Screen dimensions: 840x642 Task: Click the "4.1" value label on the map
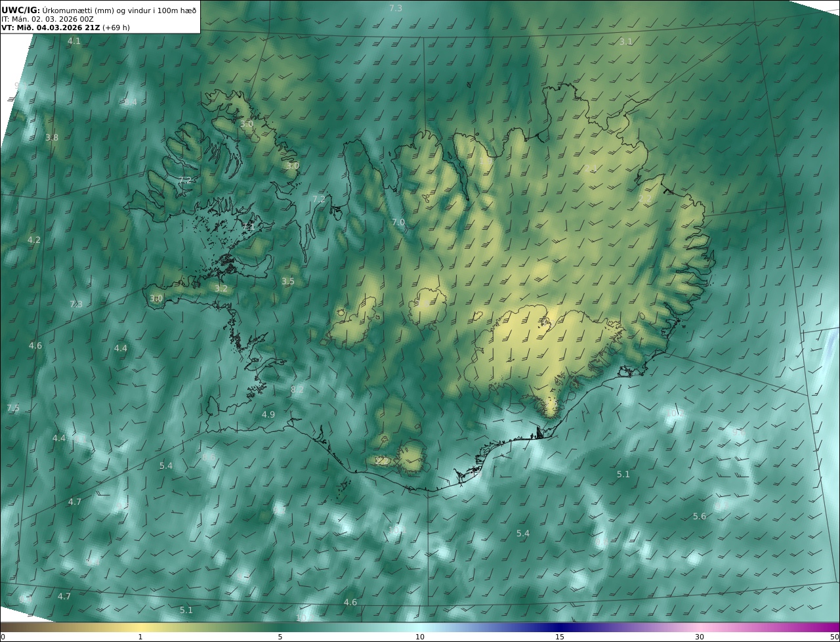tap(74, 41)
